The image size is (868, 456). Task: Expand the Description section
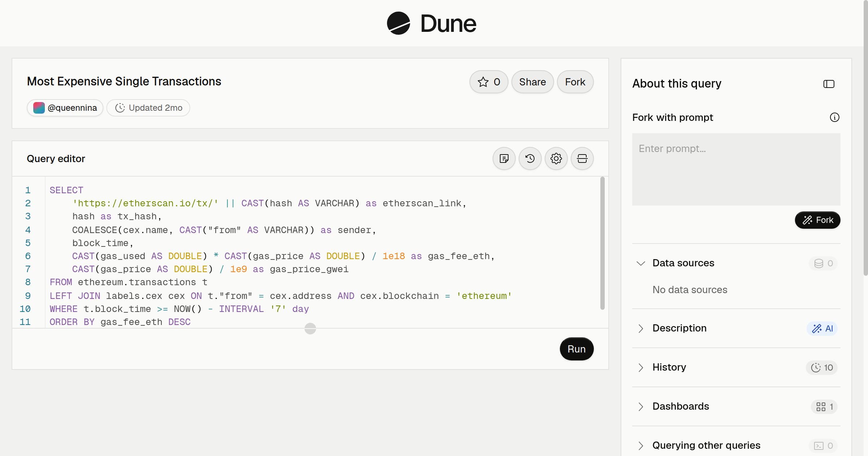(x=641, y=328)
